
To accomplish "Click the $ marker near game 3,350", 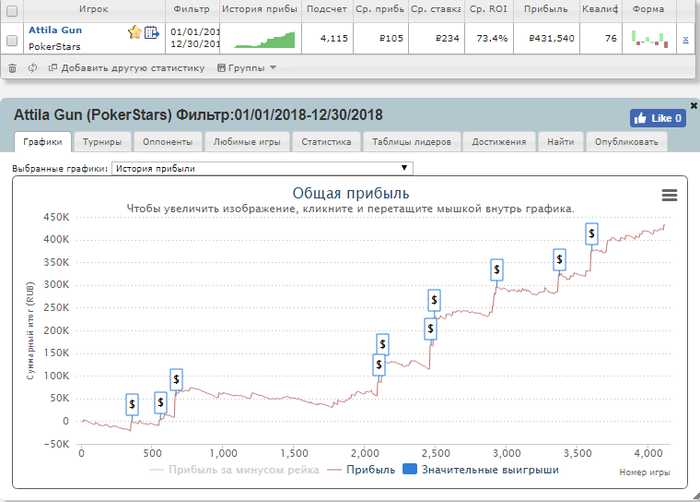I will [559, 259].
